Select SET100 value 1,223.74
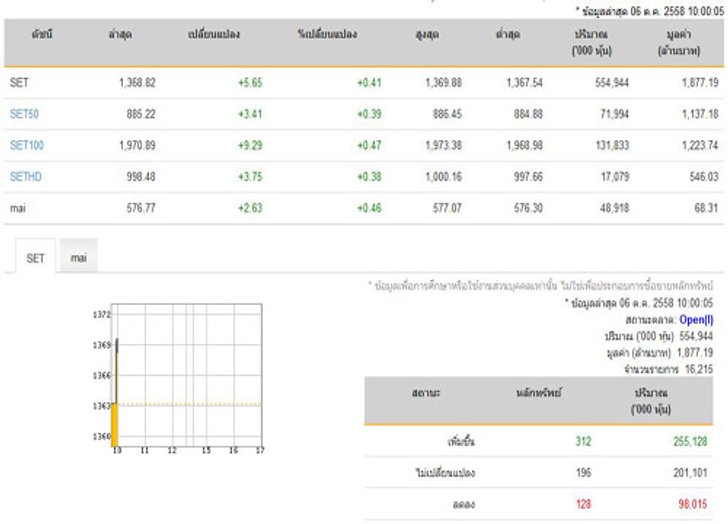Image resolution: width=728 pixels, height=524 pixels. click(x=700, y=145)
